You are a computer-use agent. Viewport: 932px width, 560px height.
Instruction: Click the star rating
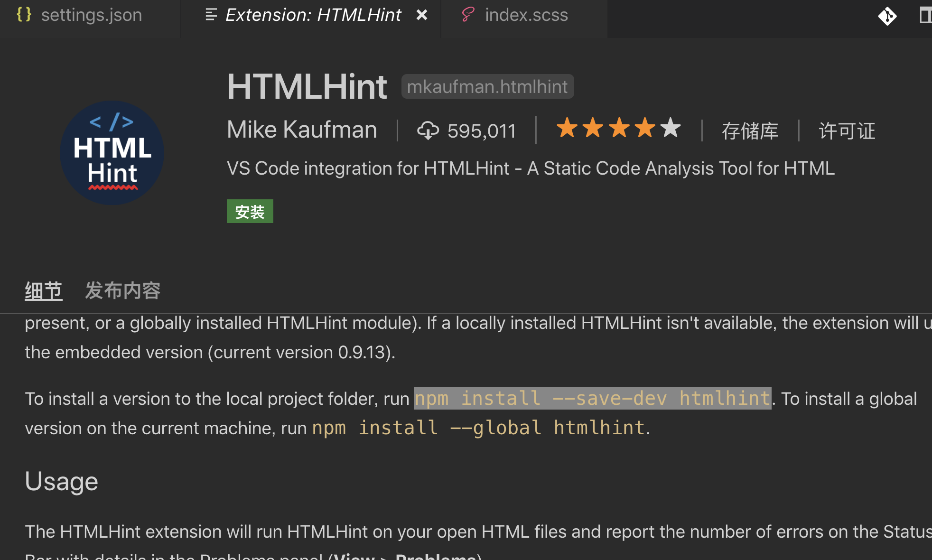point(618,128)
